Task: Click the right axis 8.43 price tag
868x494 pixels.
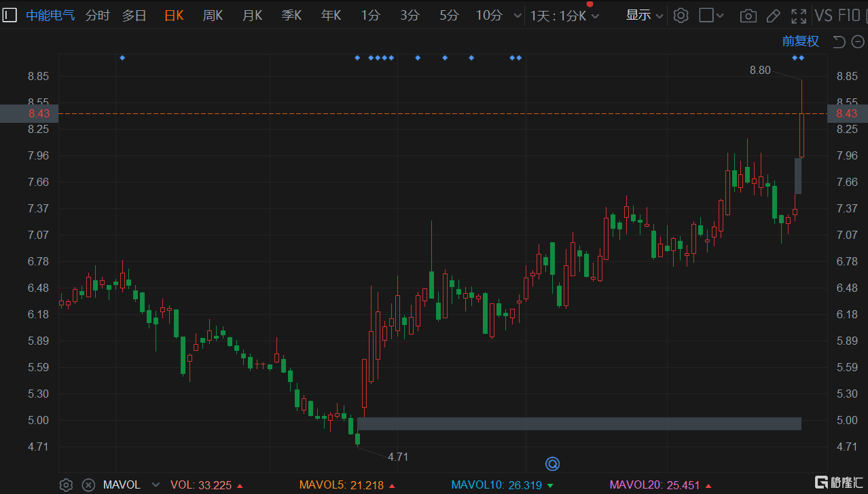Action: [847, 113]
